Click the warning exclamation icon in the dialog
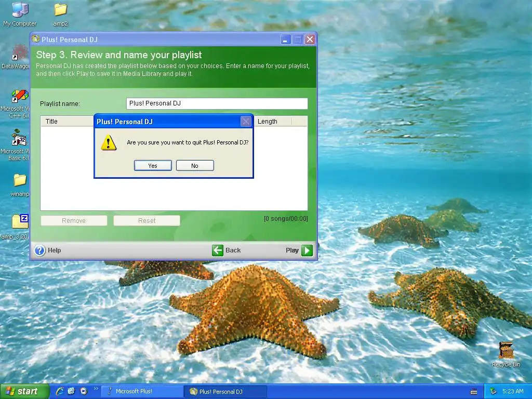The width and height of the screenshot is (532, 399). 109,142
